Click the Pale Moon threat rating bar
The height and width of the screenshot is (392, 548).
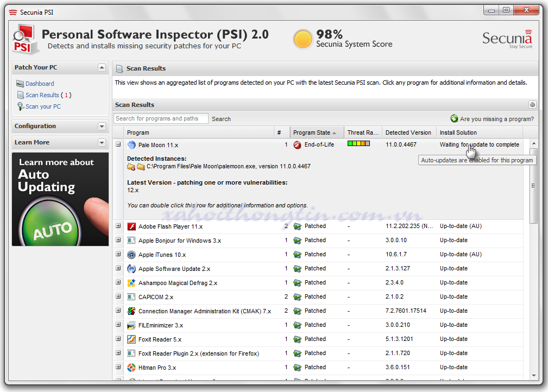[x=358, y=143]
